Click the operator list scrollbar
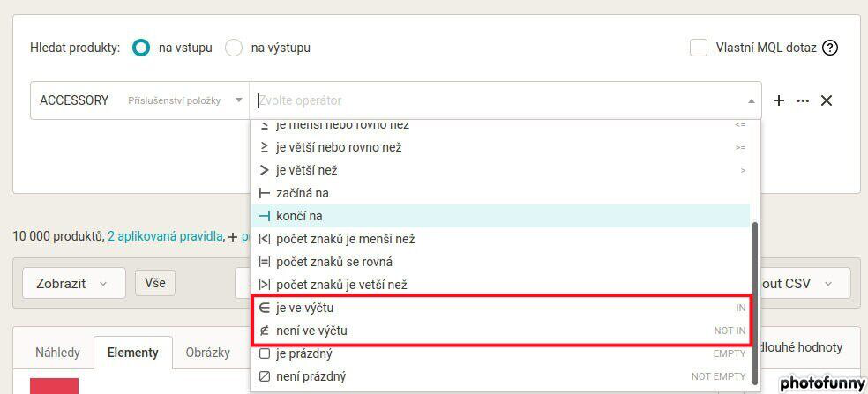This screenshot has width=868, height=394. pos(754,303)
